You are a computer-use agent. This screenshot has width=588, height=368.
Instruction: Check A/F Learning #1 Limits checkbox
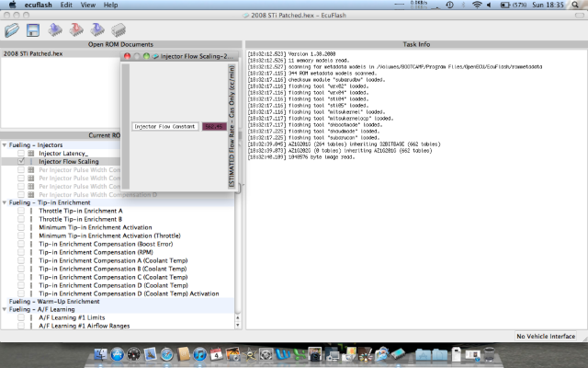coord(21,317)
